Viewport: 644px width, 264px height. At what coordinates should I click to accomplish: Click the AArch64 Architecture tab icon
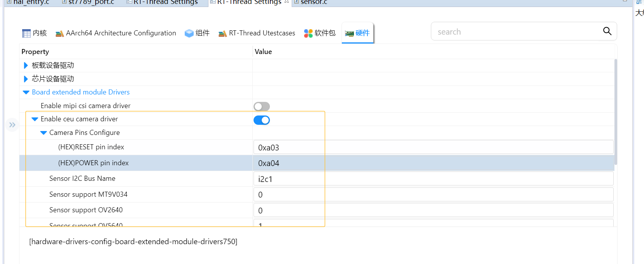59,34
